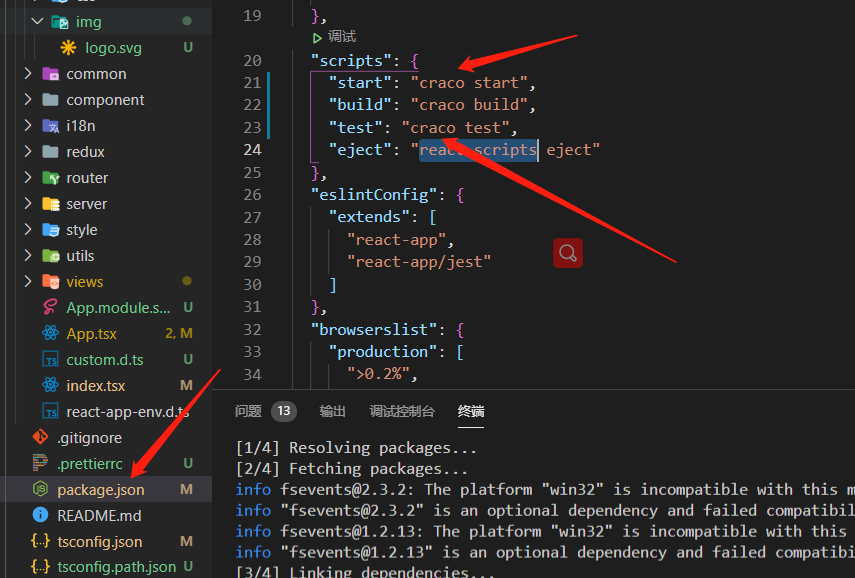855x578 pixels.
Task: Click the i18n folder icon
Action: coord(51,126)
